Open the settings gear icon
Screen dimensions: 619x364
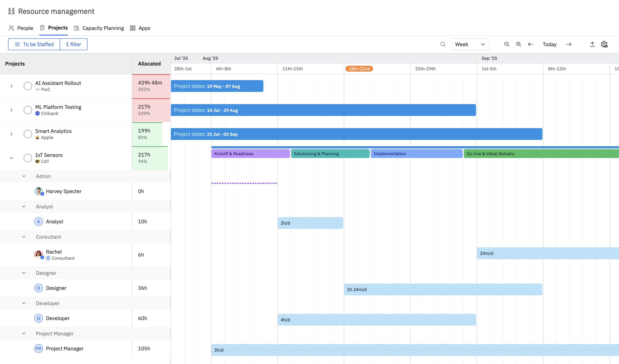coord(604,44)
